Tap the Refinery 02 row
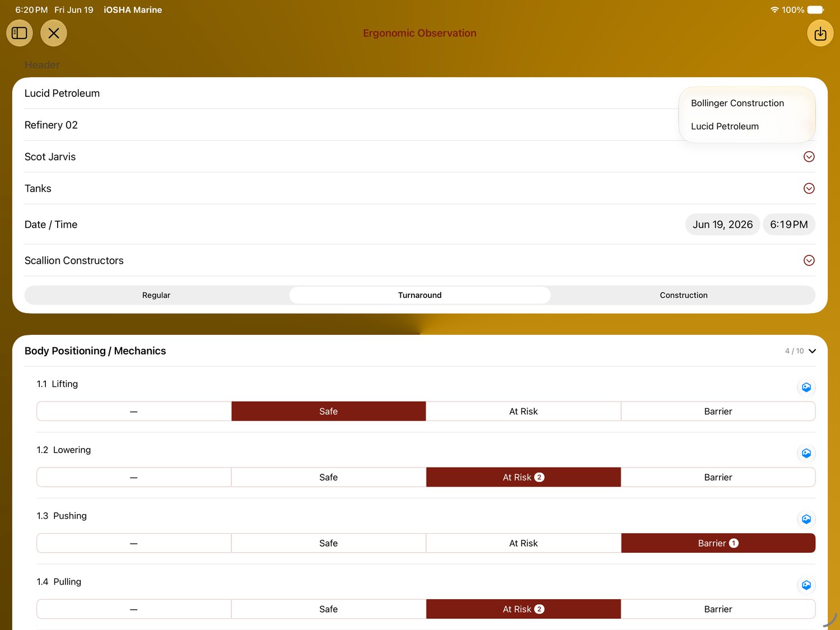The width and height of the screenshot is (840, 630). [420, 125]
